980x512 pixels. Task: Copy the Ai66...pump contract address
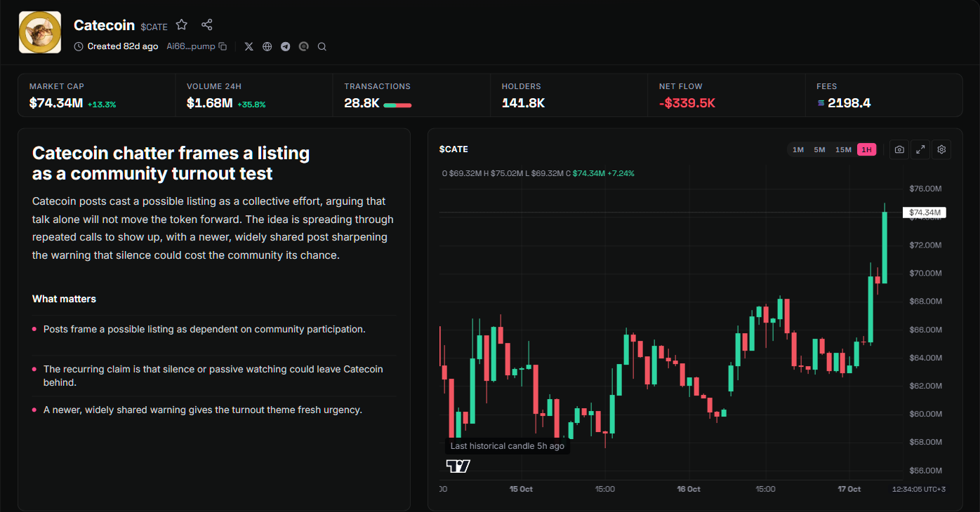(223, 46)
